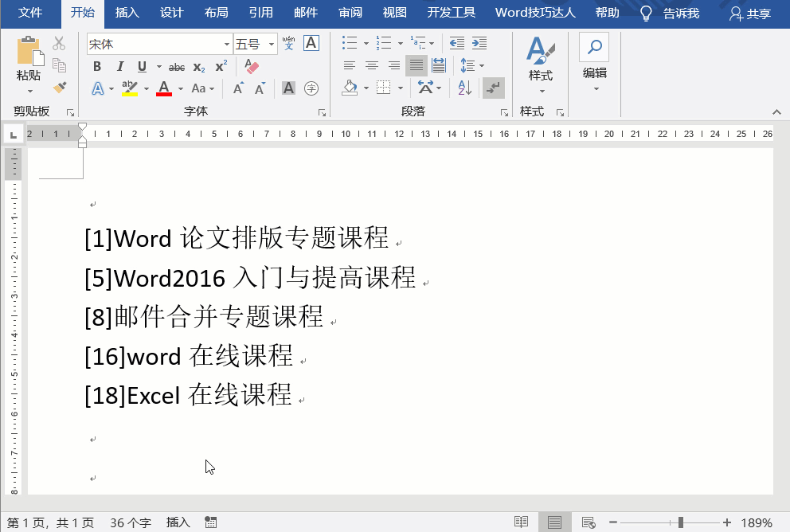Apply distributed alignment
The height and width of the screenshot is (532, 790).
point(439,65)
